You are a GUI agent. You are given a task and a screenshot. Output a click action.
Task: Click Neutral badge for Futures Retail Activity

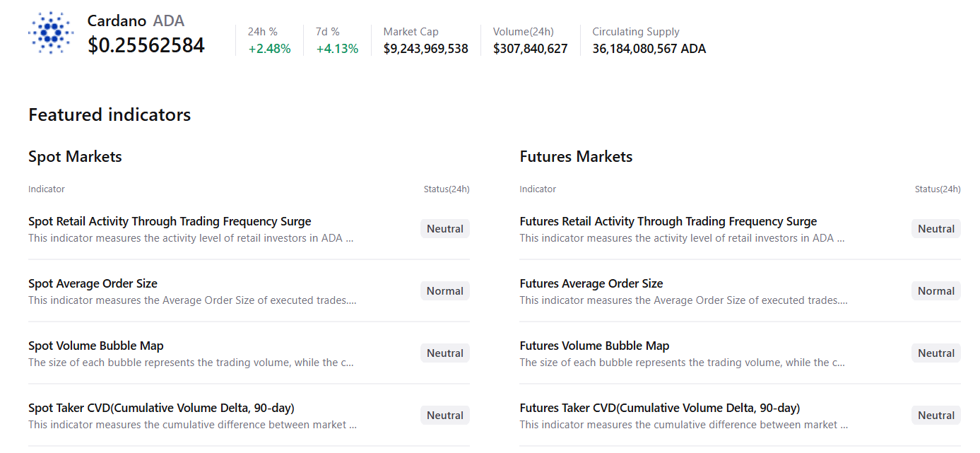pos(936,229)
